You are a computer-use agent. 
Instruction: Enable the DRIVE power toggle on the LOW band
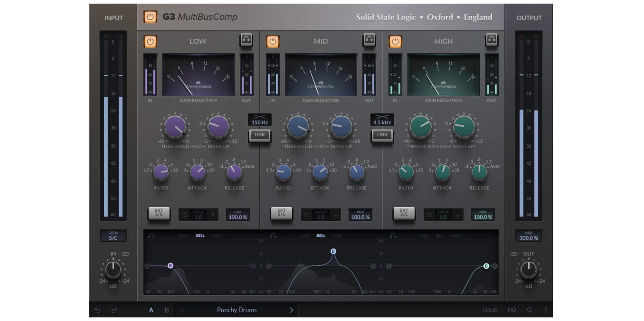tap(184, 214)
